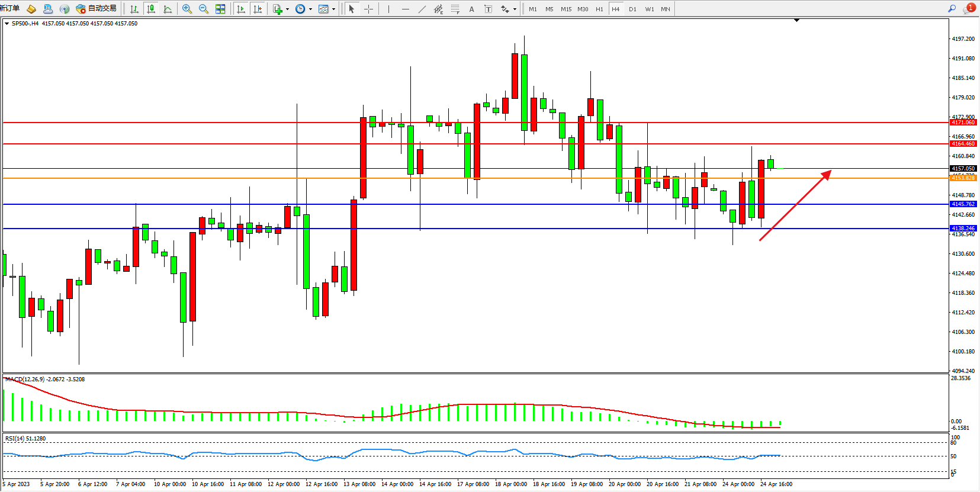
Task: Expand the Templates dropdown arrow
Action: (x=333, y=9)
